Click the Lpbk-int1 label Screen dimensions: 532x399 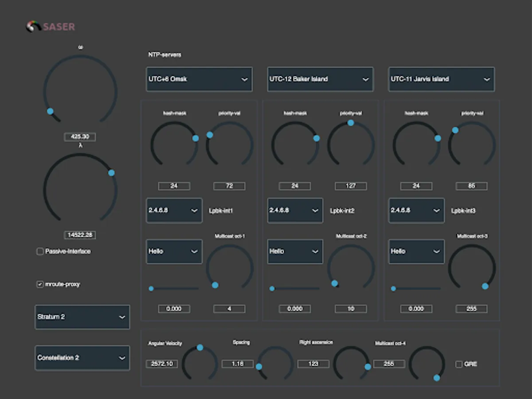coord(221,211)
